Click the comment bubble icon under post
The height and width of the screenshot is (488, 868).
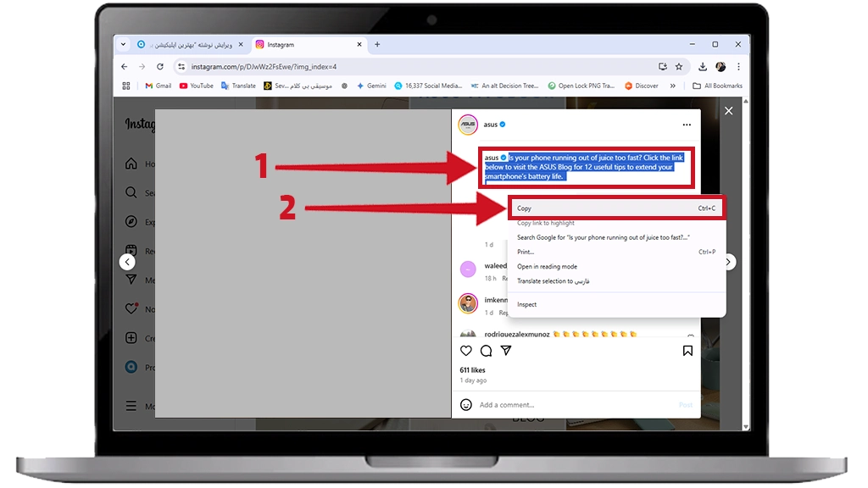486,351
